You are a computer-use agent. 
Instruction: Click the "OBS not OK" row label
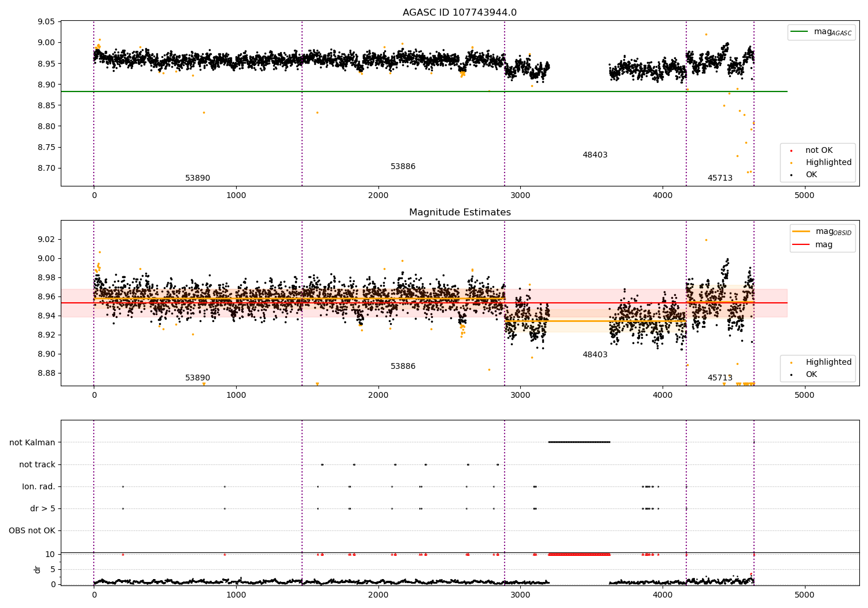[32, 530]
